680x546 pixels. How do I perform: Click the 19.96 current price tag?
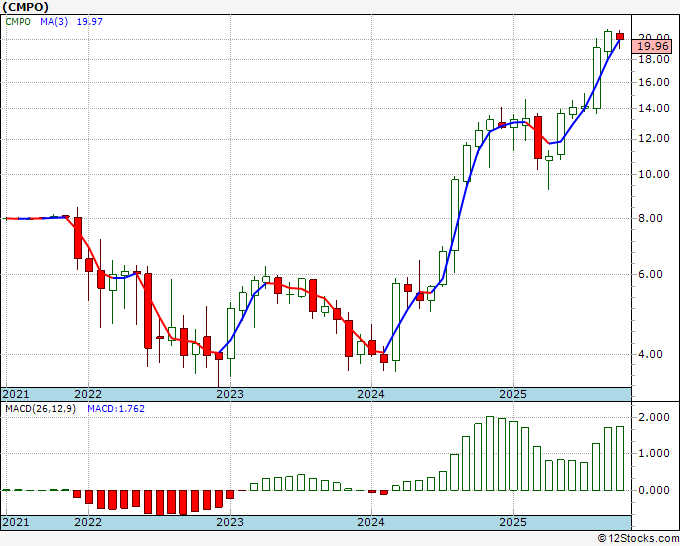[x=652, y=46]
